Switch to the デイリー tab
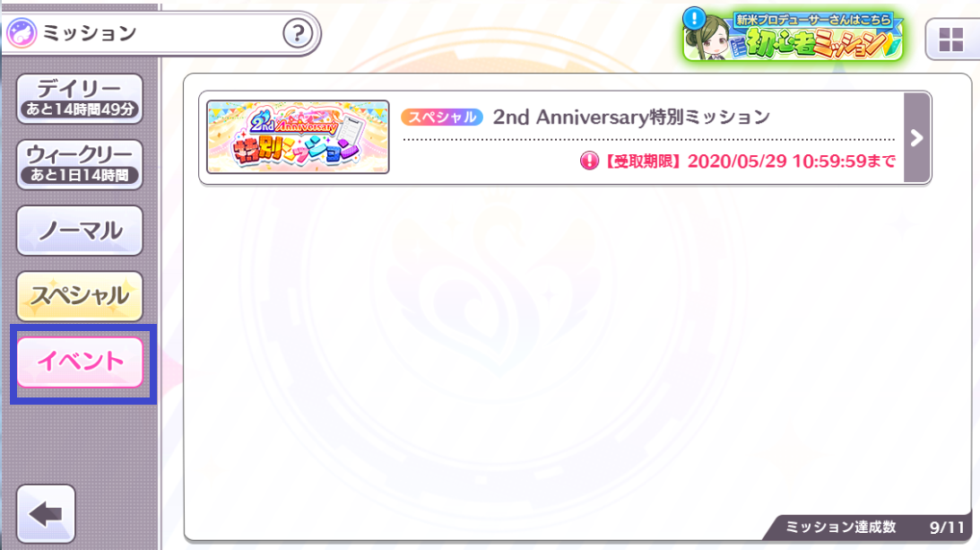The width and height of the screenshot is (980, 550). [x=80, y=98]
